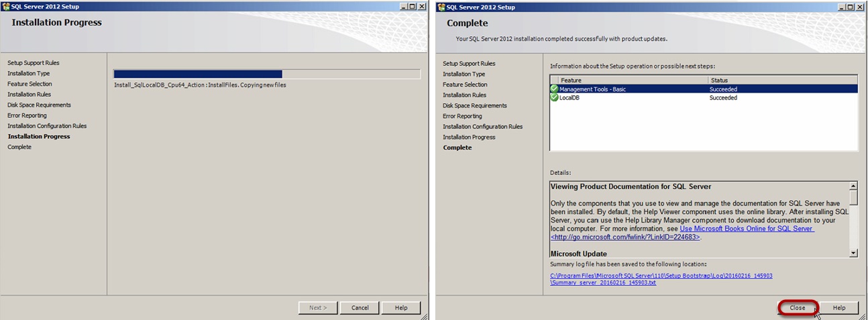Viewport: 868px width, 320px height.
Task: Minimize the Complete window
Action: click(841, 7)
